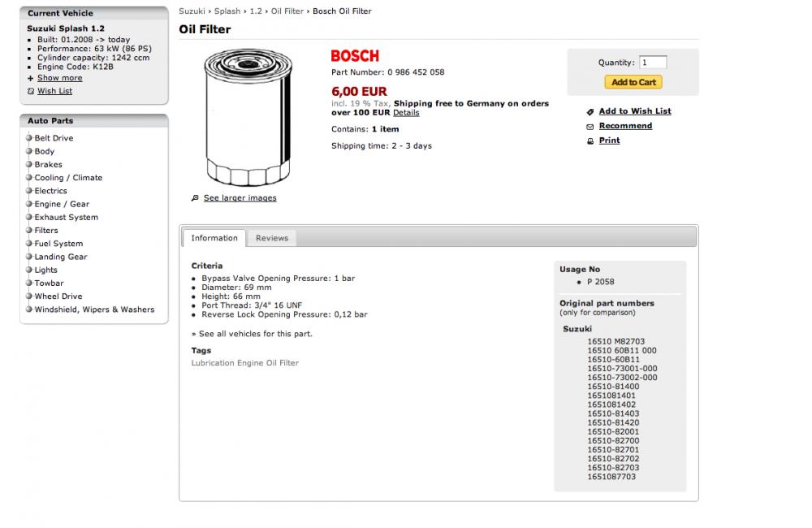
Task: Open Exhaust System category
Action: coord(67,217)
